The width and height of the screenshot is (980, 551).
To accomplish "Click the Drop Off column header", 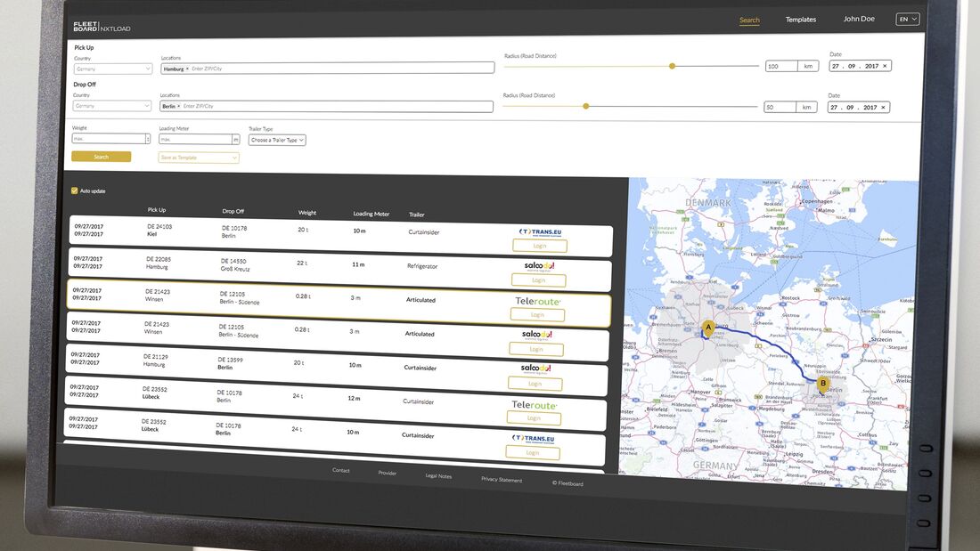I will coord(233,211).
